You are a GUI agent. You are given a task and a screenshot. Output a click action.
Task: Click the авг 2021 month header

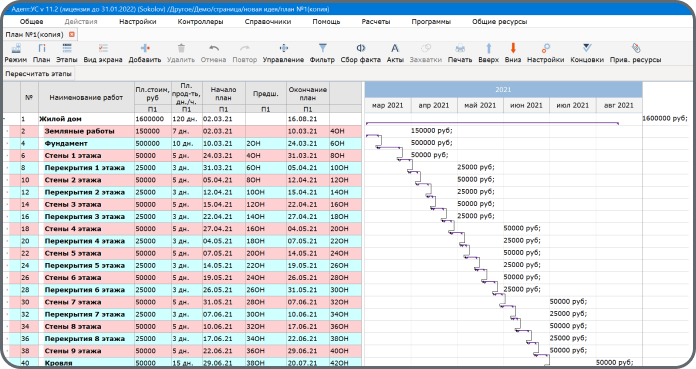click(x=619, y=105)
